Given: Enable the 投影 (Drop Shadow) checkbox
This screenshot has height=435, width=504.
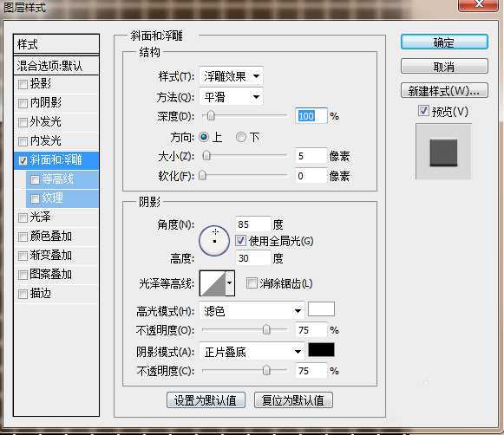Looking at the screenshot, I should point(23,85).
